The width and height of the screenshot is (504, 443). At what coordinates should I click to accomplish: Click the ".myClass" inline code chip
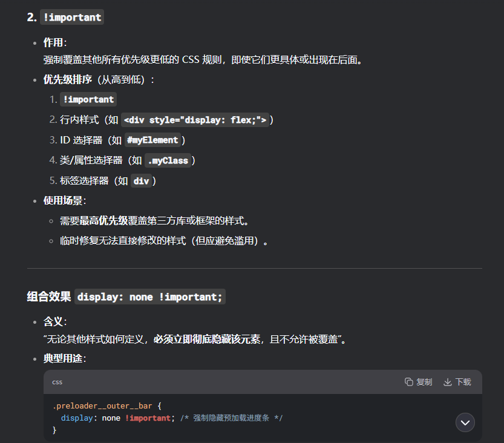point(168,160)
